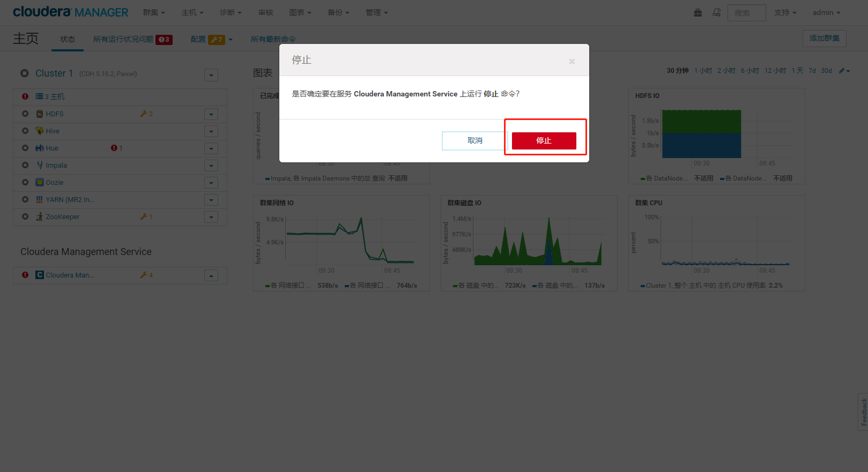Image resolution: width=868 pixels, height=472 pixels.
Task: Click the 3 主机 hosts link
Action: pos(50,96)
